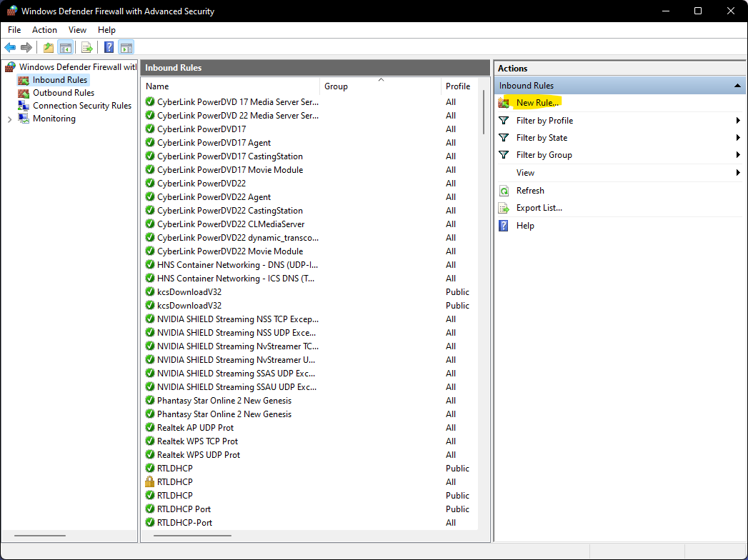
Task: Click the tree pane horizontal scrollbar thumb
Action: pos(39,536)
